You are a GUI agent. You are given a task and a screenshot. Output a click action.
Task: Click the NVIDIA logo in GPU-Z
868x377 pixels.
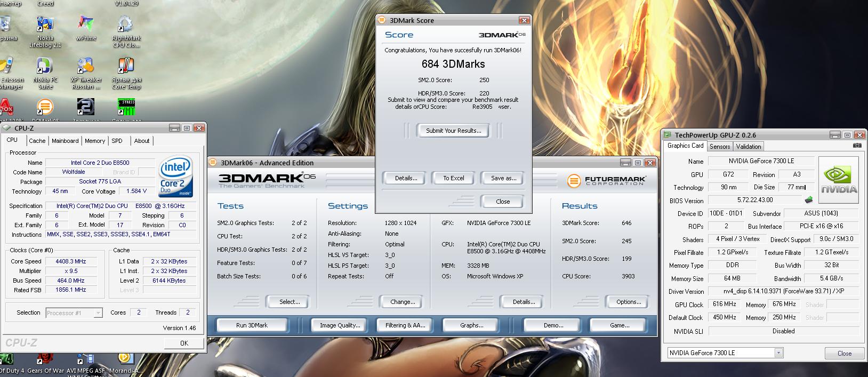(x=839, y=180)
